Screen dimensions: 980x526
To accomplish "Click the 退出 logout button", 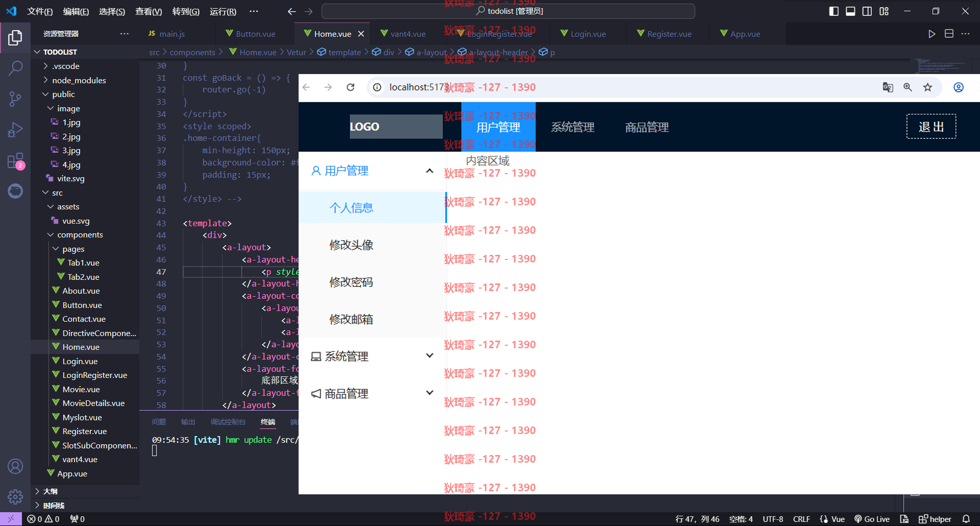I will click(931, 127).
